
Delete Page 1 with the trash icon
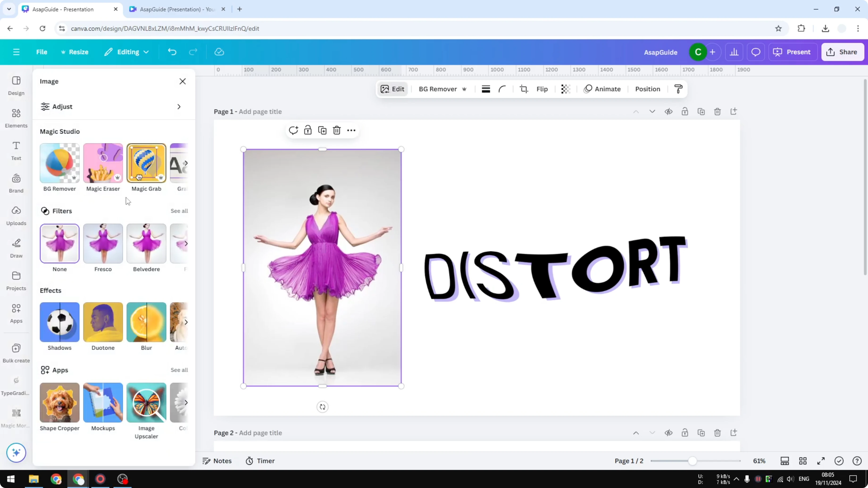tap(717, 112)
